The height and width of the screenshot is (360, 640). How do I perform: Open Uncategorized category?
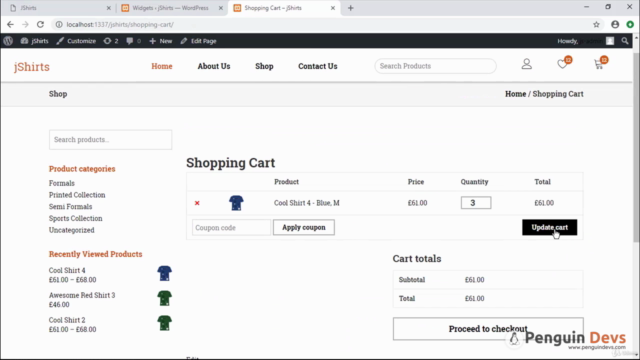(x=71, y=230)
